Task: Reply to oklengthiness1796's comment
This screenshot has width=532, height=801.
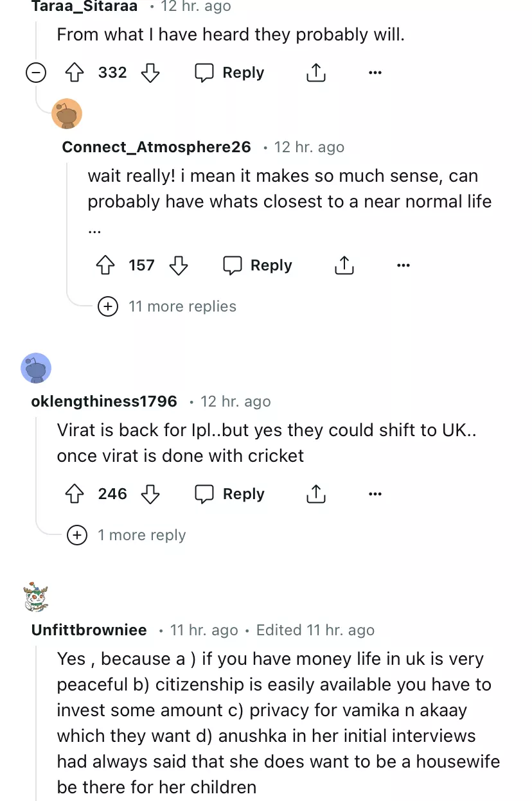Action: [229, 494]
